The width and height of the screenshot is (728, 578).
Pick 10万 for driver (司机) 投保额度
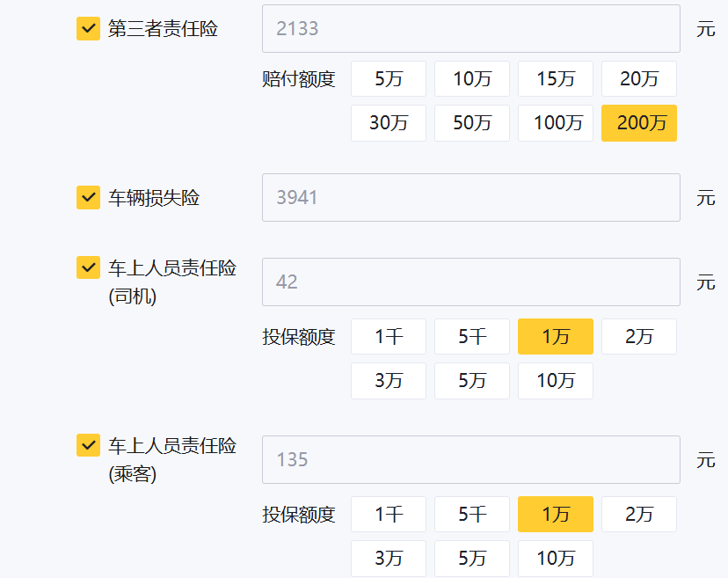(x=555, y=380)
